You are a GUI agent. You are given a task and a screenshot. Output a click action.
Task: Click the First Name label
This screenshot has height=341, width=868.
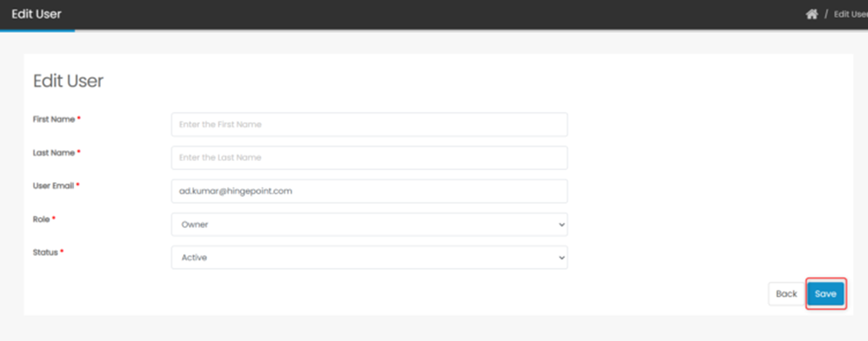(x=54, y=120)
